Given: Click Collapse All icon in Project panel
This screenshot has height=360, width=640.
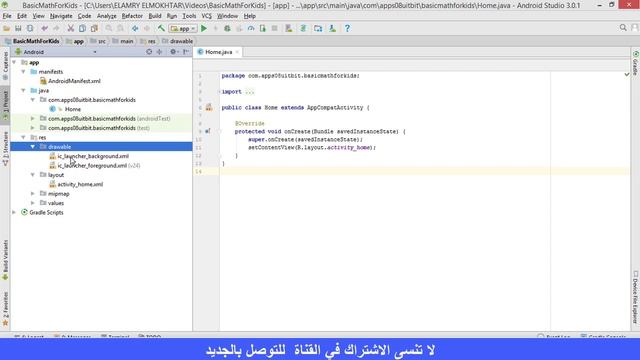Looking at the screenshot, I should 160,52.
